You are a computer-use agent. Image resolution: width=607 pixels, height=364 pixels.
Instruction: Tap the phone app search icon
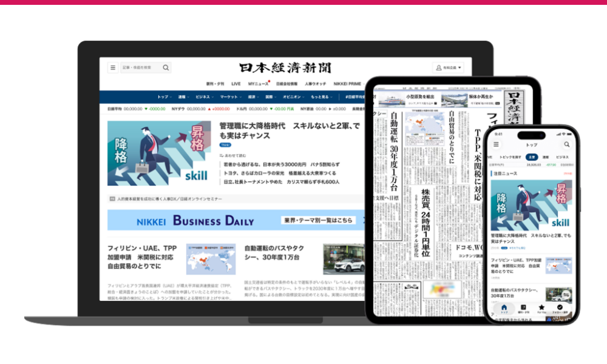click(x=567, y=144)
